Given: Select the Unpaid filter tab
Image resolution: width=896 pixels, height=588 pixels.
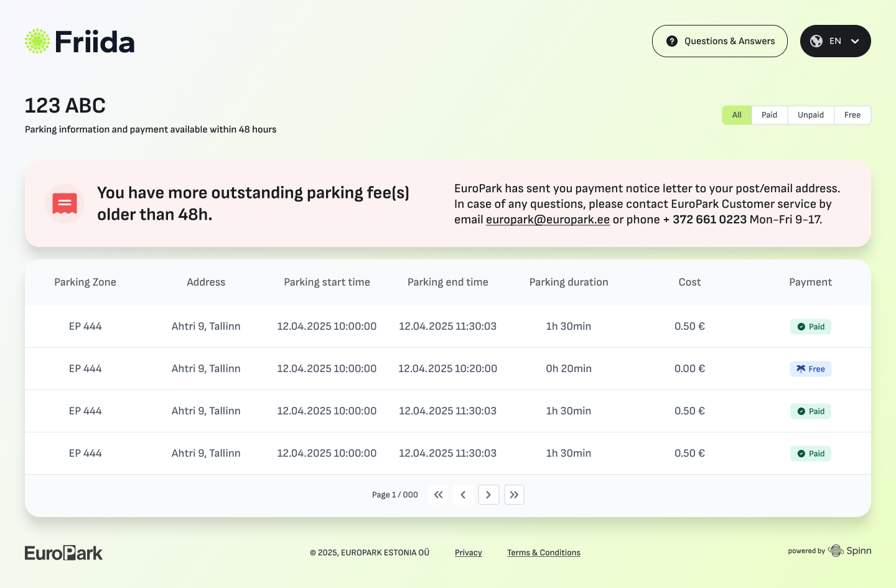Looking at the screenshot, I should [811, 115].
